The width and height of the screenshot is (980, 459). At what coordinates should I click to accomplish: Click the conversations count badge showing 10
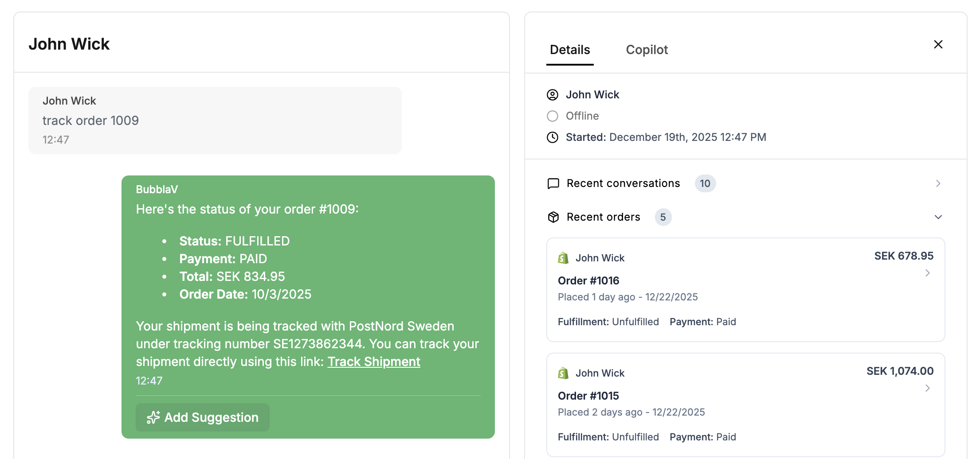click(x=705, y=183)
